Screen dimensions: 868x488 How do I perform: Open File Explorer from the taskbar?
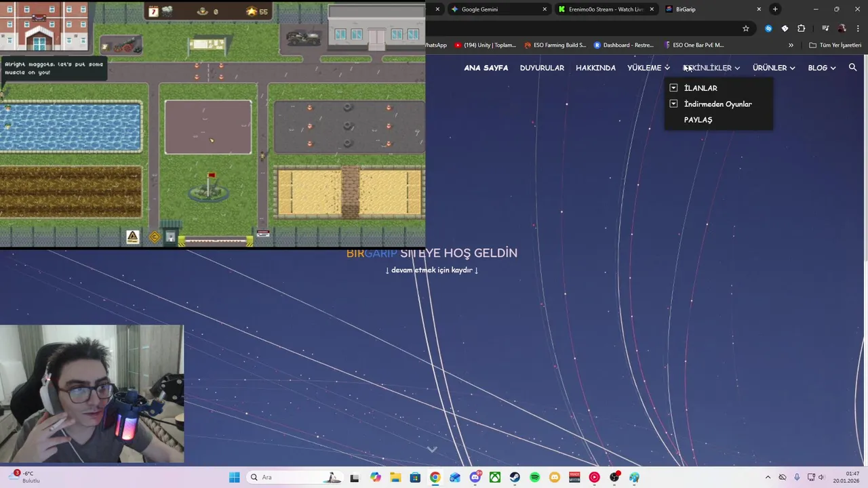[395, 477]
